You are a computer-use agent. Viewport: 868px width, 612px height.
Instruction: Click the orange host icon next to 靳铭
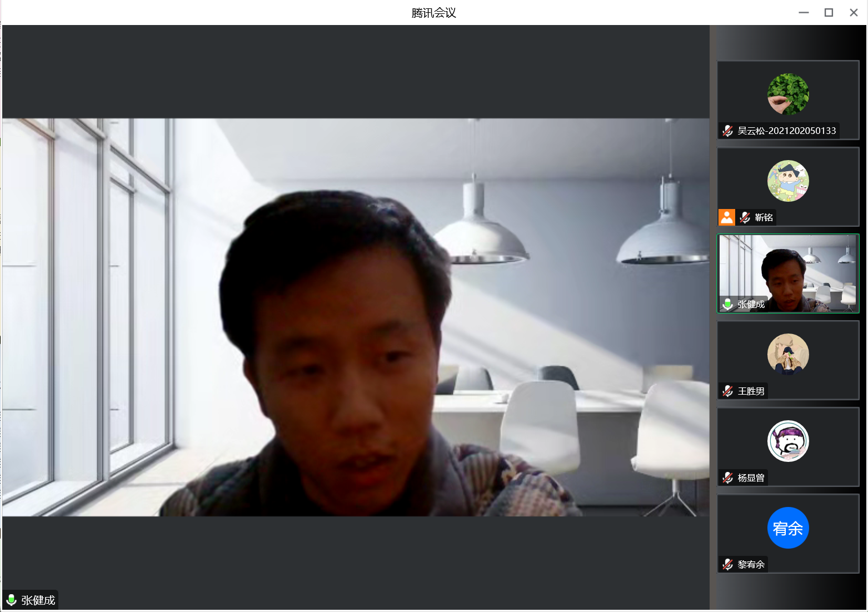(726, 217)
